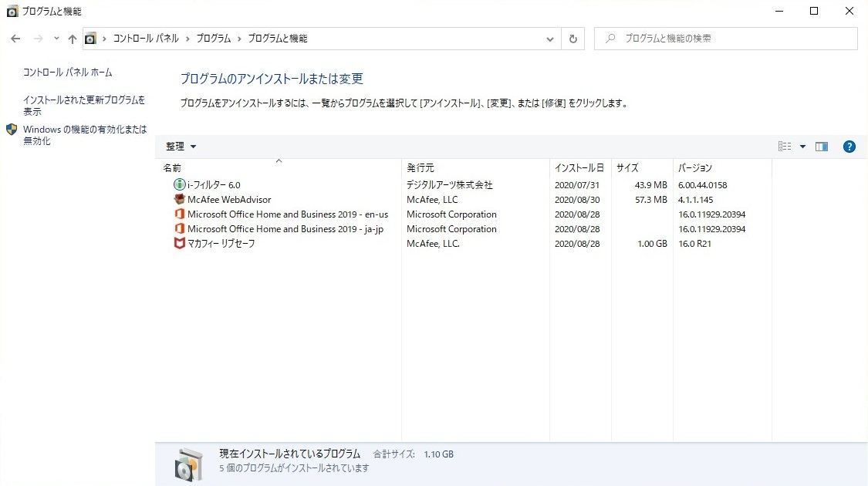Click the control panel icon in address bar
This screenshot has height=486, width=868.
click(90, 39)
